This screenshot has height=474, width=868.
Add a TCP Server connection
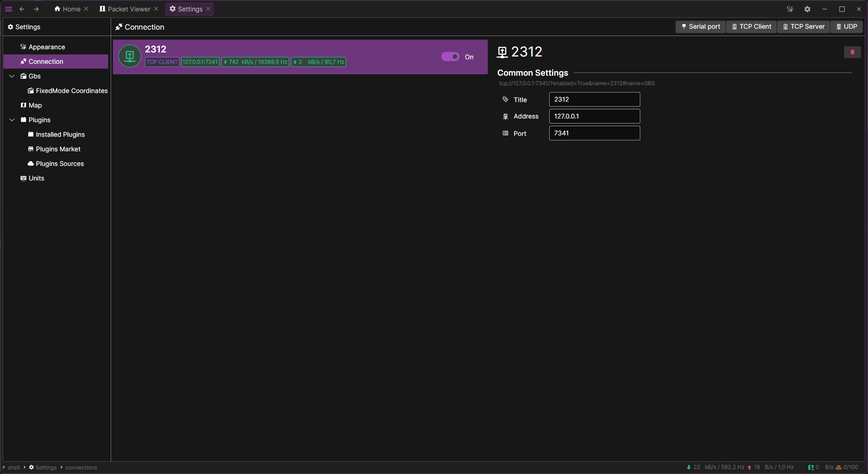(x=803, y=27)
